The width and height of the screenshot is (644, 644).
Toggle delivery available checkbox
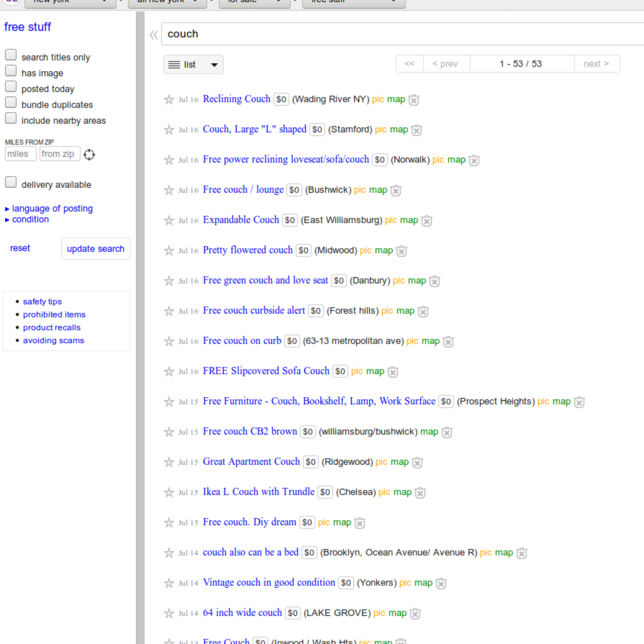point(11,182)
